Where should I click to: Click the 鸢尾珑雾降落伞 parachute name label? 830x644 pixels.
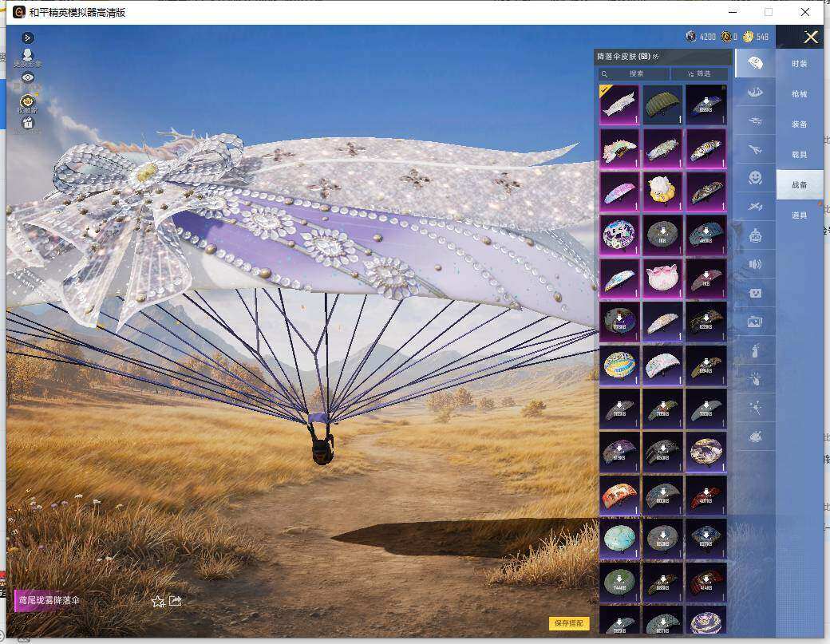tap(49, 600)
